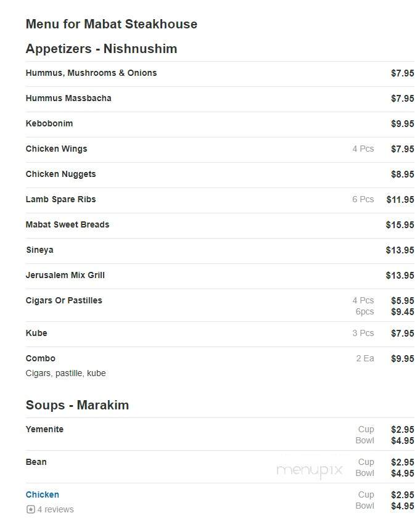The image size is (420, 521).
Task: Click the Soups - Marakim heading
Action: point(77,405)
